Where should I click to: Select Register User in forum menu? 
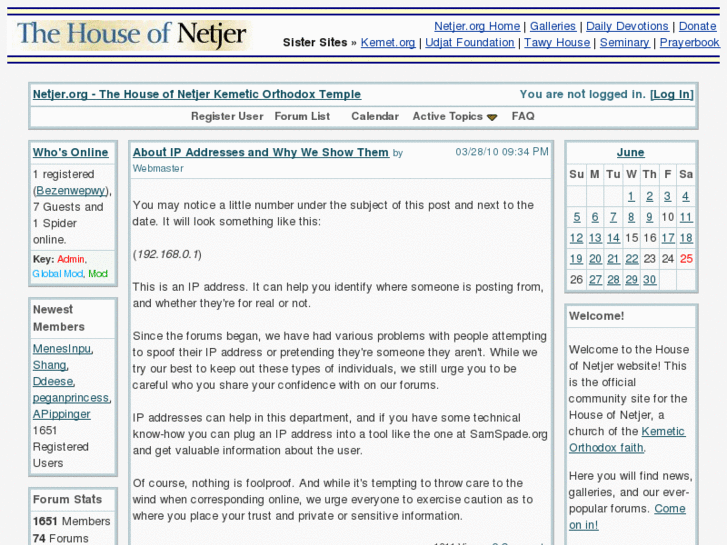[x=227, y=116]
